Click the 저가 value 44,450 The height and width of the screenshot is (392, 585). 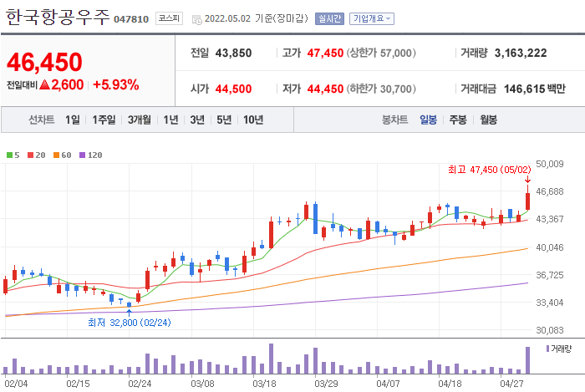325,89
